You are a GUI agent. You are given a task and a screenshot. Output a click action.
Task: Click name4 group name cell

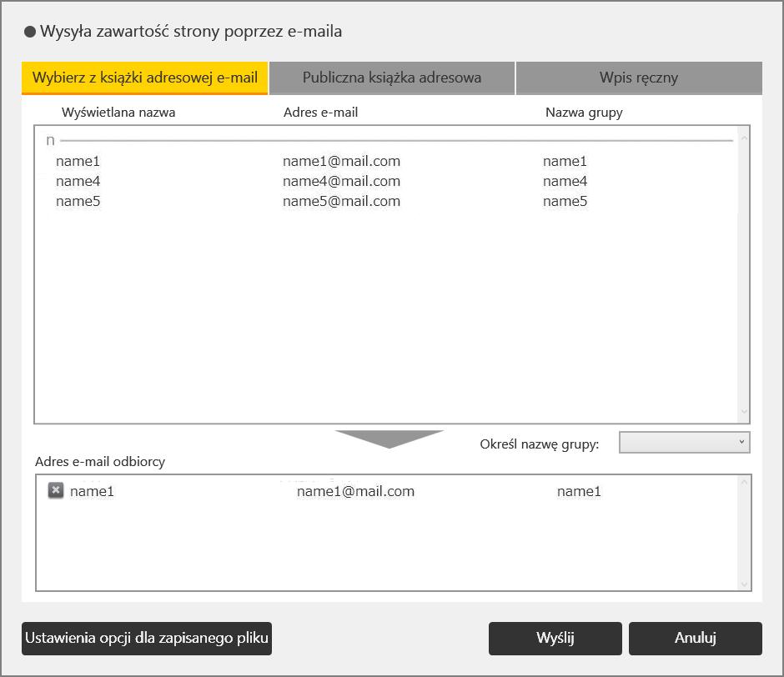(x=565, y=181)
